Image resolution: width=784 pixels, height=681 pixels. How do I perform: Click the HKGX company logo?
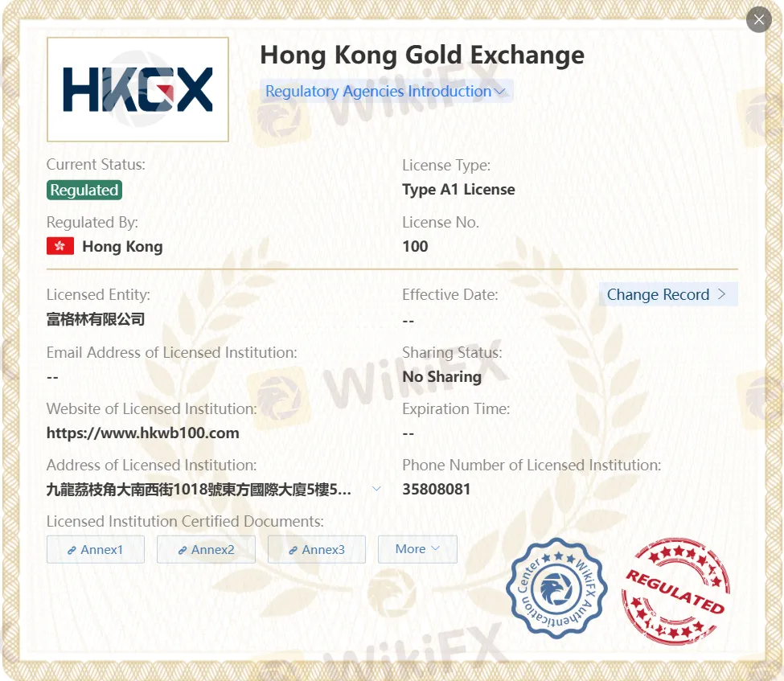click(x=138, y=88)
